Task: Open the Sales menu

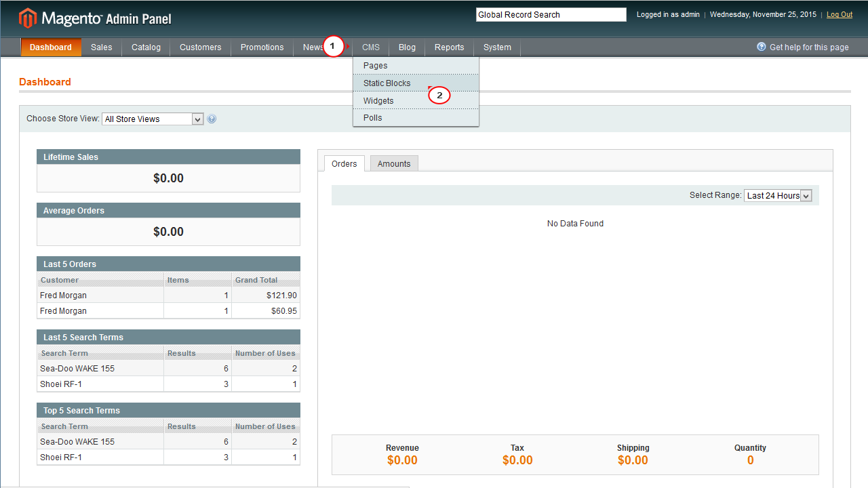Action: pos(102,47)
